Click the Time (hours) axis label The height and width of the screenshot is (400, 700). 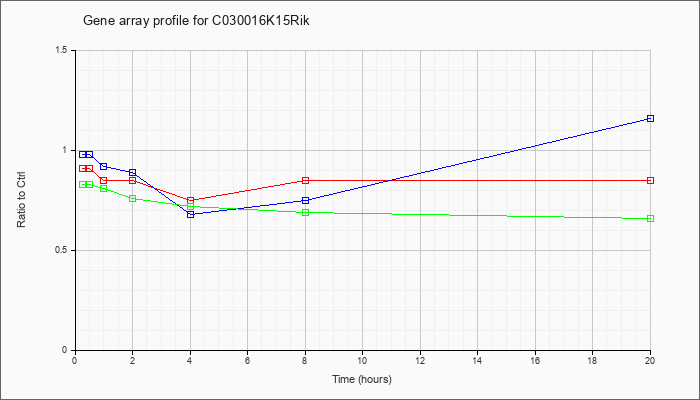(x=362, y=379)
